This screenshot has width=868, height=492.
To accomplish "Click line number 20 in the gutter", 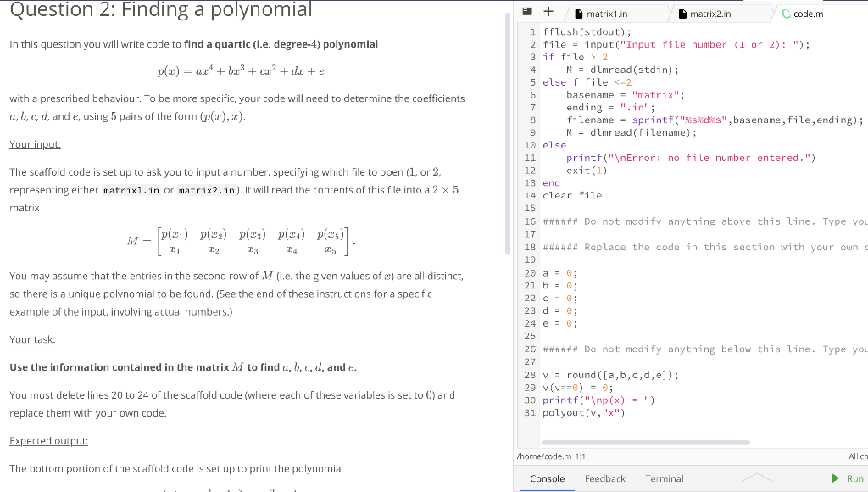I will 530,272.
